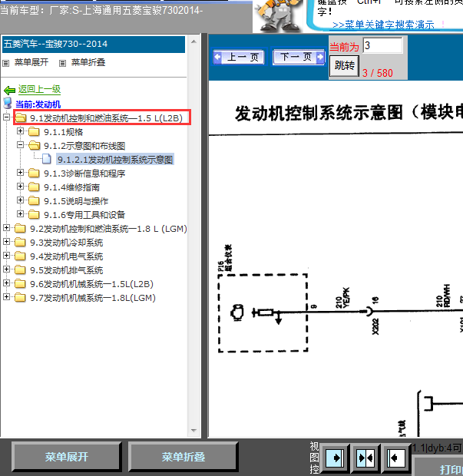The width and height of the screenshot is (463, 476).
Task: Select 9.1.4维修指南 tree label
Action: click(71, 187)
